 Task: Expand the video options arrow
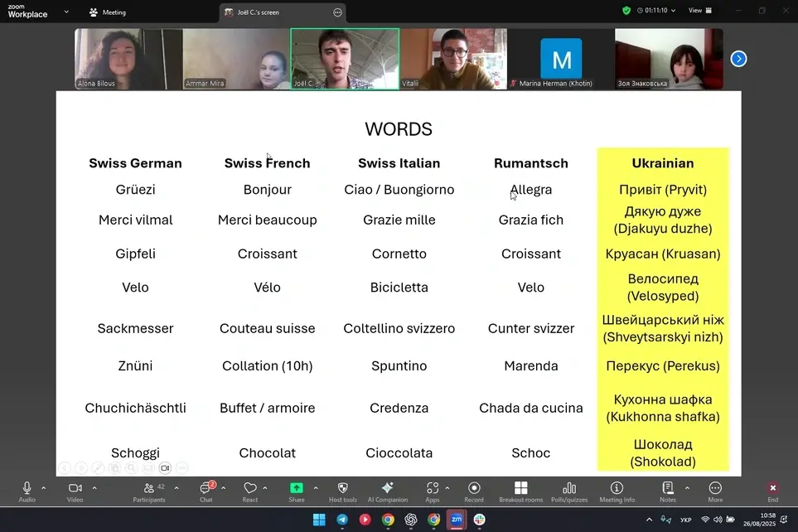[x=94, y=488]
